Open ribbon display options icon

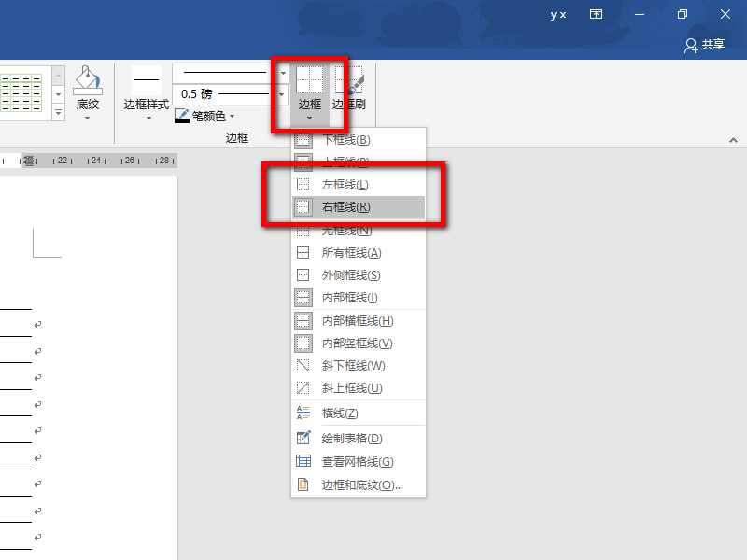pyautogui.click(x=596, y=14)
